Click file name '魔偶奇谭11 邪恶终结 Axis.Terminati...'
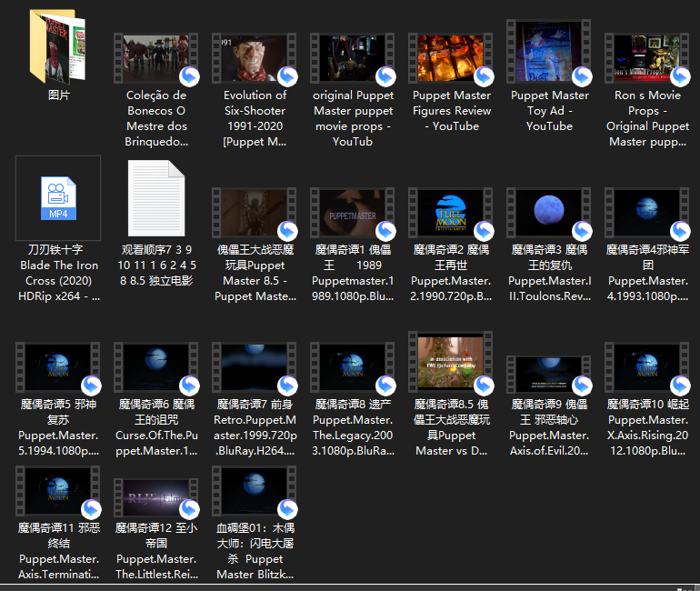 58,551
